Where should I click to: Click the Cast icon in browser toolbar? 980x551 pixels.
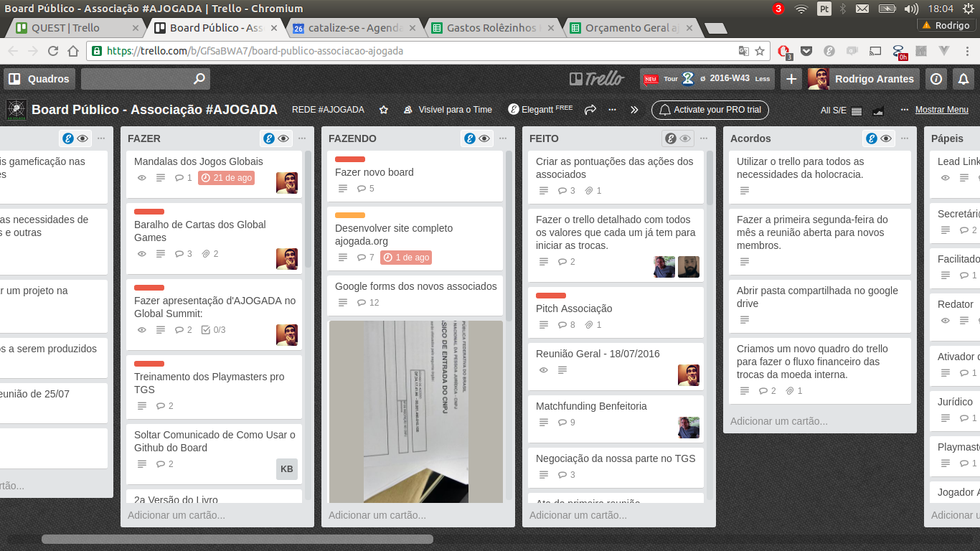875,52
